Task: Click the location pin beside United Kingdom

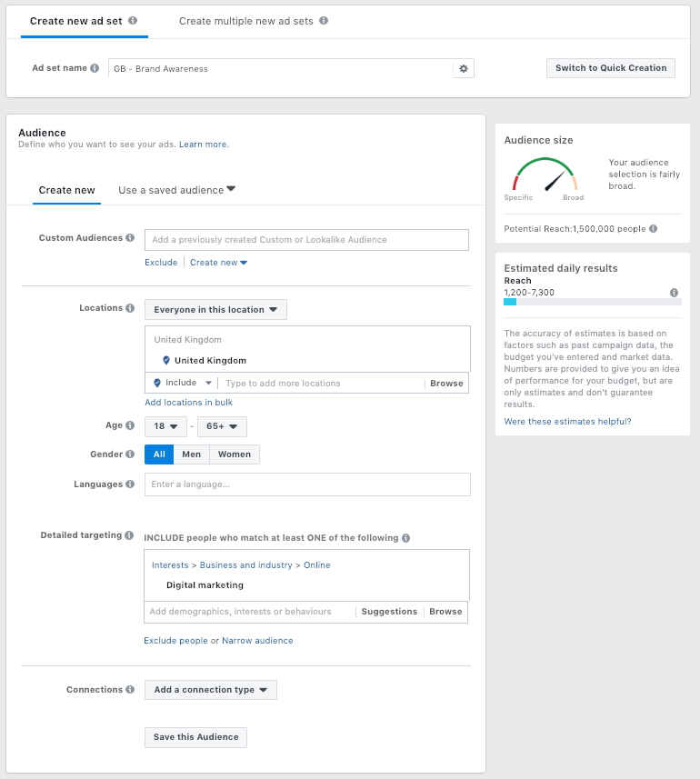Action: [165, 360]
